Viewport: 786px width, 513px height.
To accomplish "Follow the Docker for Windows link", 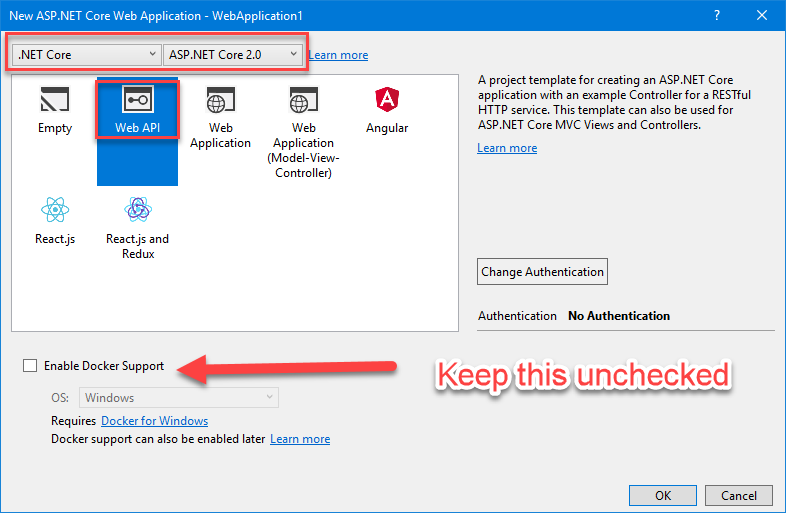I will (x=154, y=421).
